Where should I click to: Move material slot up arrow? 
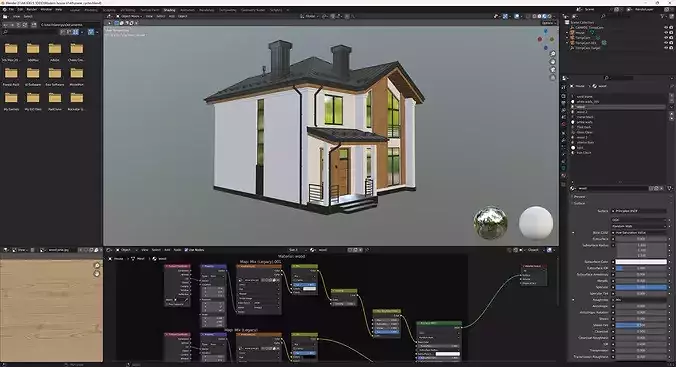click(671, 114)
